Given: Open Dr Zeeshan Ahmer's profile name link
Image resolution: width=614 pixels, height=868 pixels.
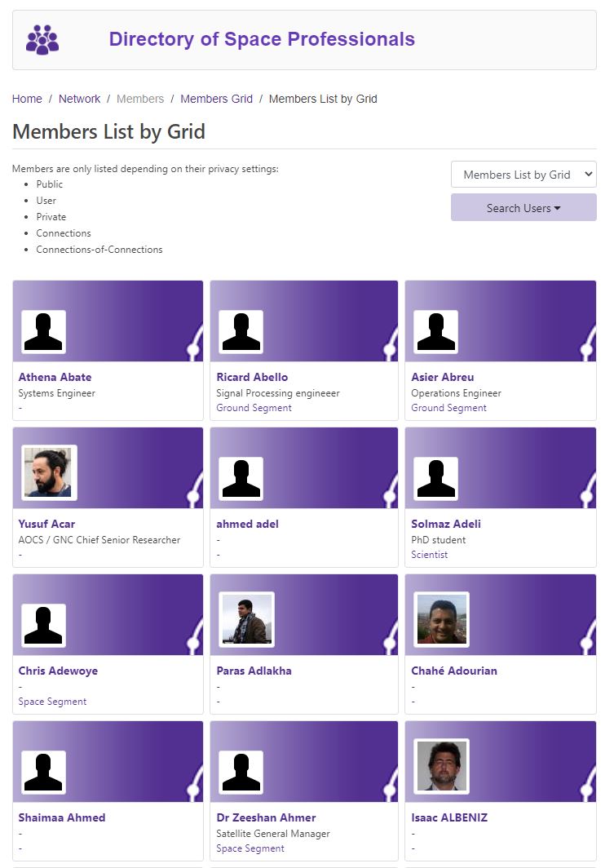Looking at the screenshot, I should pos(266,817).
